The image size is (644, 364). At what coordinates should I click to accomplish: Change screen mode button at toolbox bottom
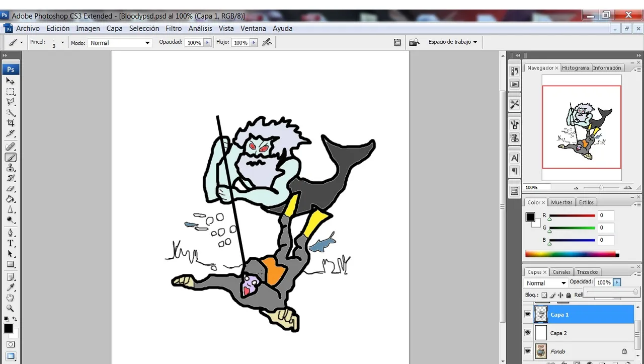click(11, 356)
